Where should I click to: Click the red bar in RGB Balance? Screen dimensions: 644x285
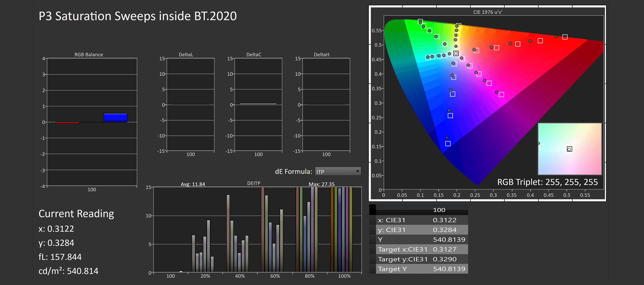pyautogui.click(x=67, y=123)
